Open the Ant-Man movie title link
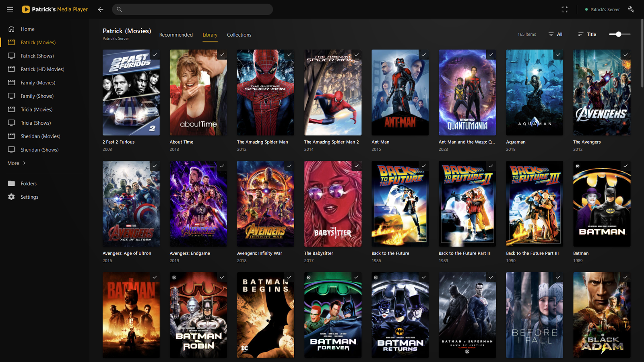This screenshot has height=362, width=644. 380,142
